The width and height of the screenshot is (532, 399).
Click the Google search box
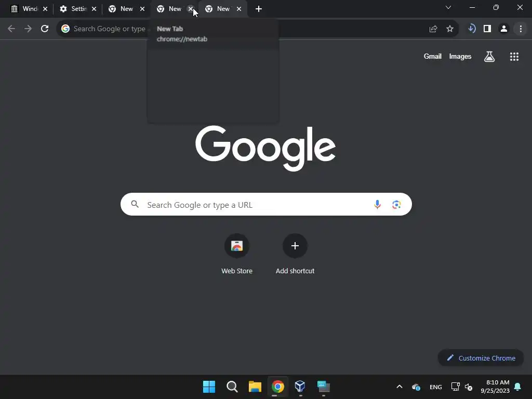click(266, 204)
